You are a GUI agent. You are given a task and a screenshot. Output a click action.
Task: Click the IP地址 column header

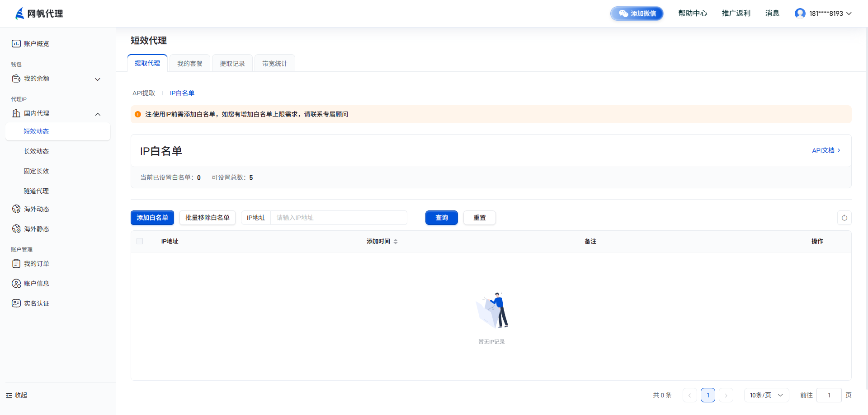(x=170, y=242)
